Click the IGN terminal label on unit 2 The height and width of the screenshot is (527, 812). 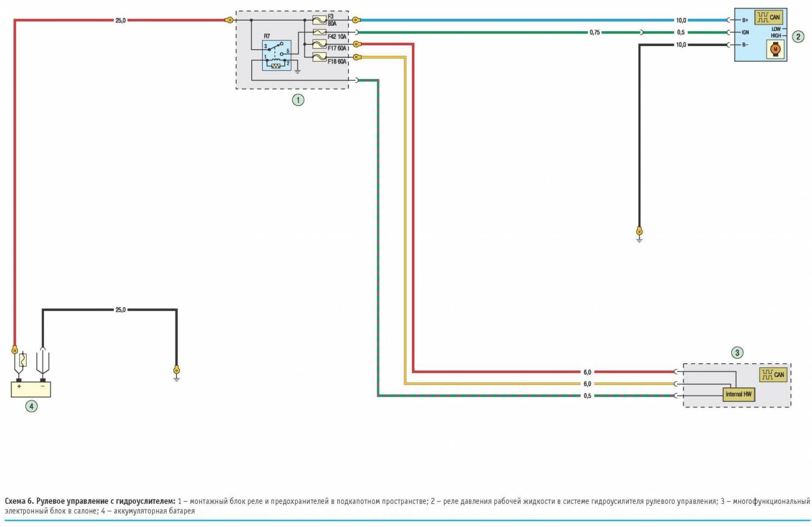(745, 32)
